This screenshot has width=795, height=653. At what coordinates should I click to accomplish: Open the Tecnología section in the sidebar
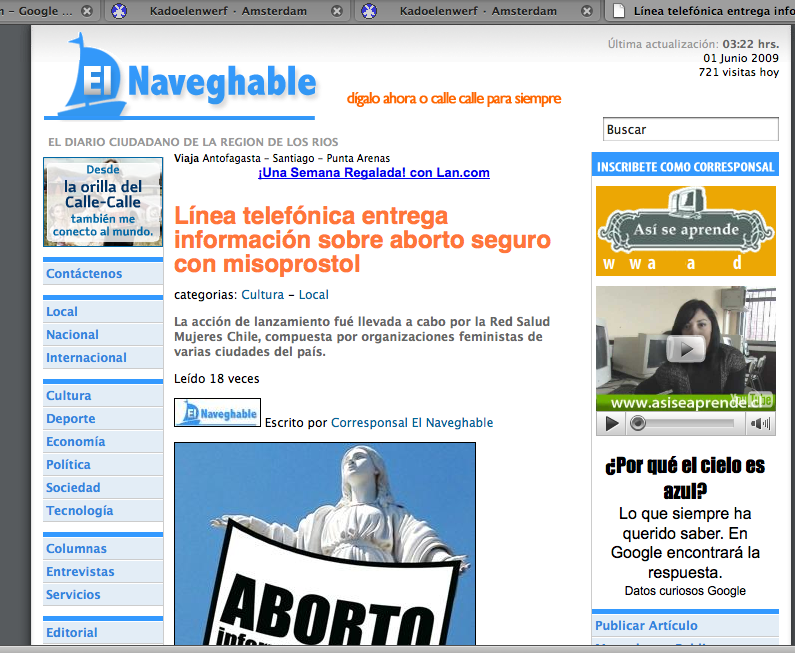click(x=80, y=510)
